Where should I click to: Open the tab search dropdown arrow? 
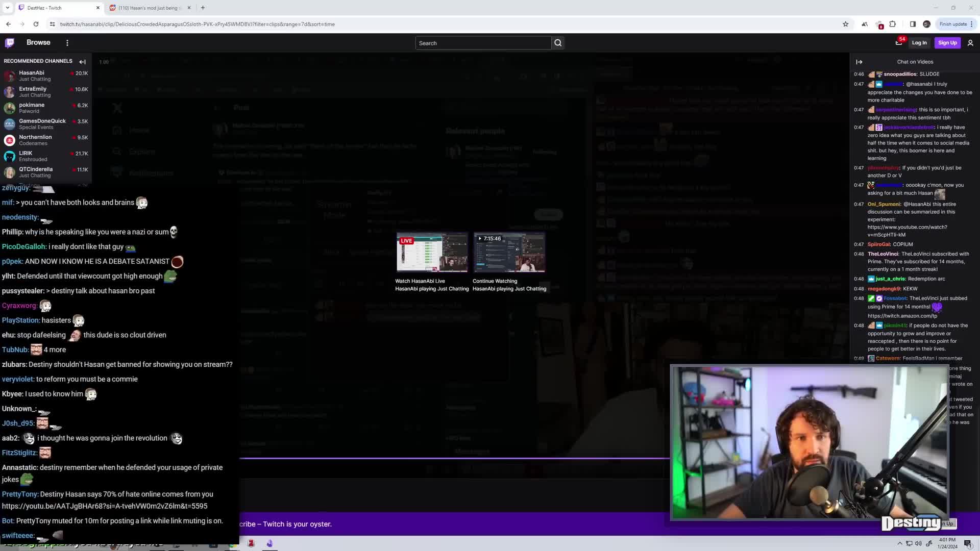7,8
